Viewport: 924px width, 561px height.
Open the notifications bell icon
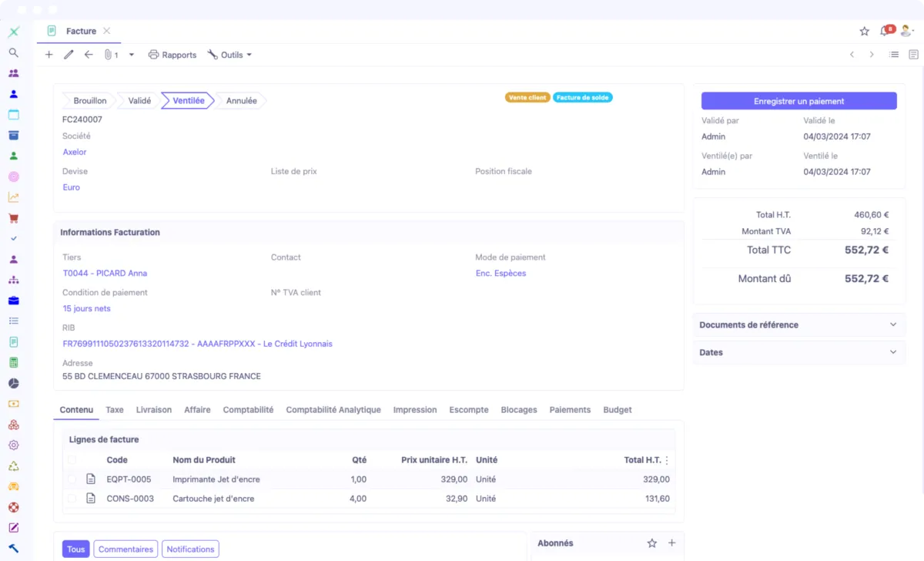(885, 32)
